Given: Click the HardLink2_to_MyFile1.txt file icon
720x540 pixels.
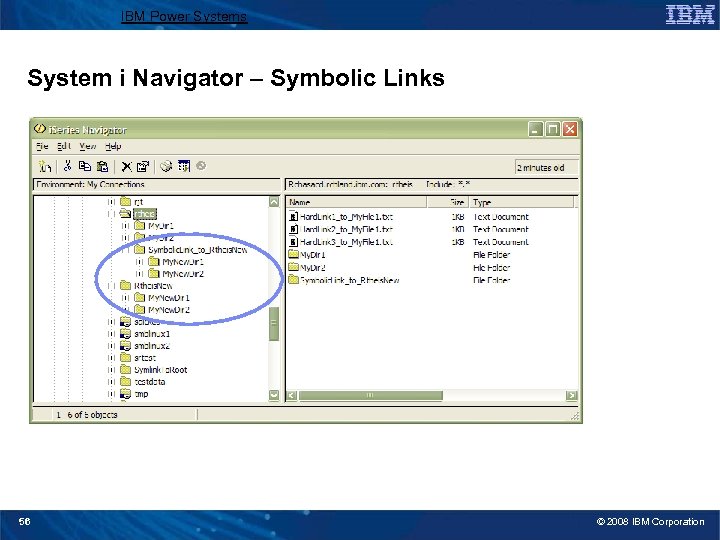Looking at the screenshot, I should [293, 229].
